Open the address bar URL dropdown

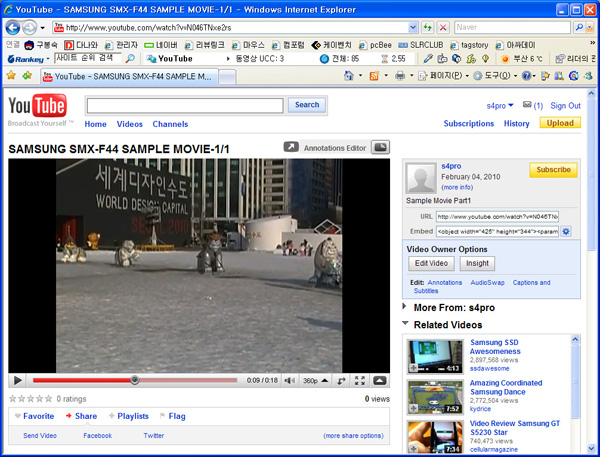(413, 27)
